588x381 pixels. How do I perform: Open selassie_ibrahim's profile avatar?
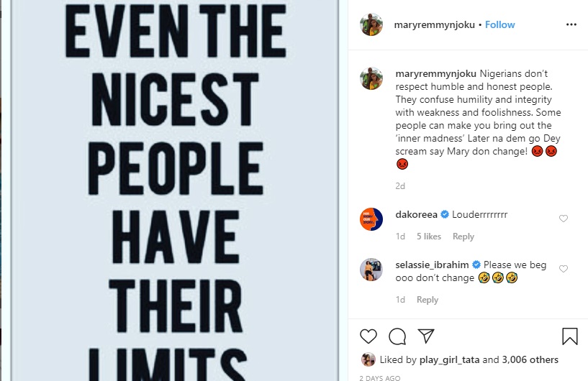(x=371, y=270)
